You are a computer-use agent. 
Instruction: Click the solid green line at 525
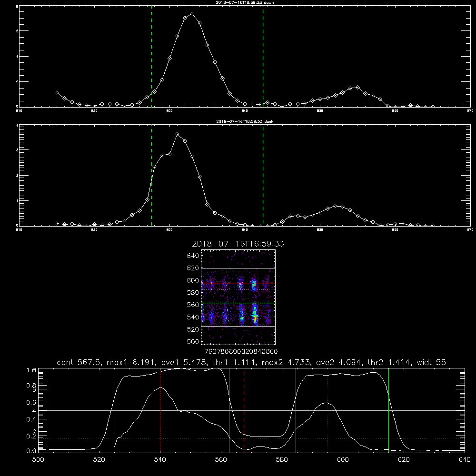pos(115,410)
